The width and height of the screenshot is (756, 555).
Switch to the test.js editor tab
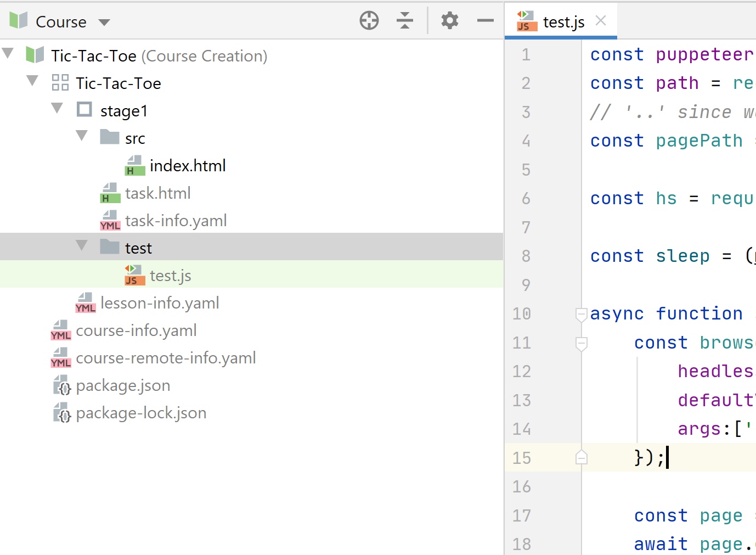[563, 22]
